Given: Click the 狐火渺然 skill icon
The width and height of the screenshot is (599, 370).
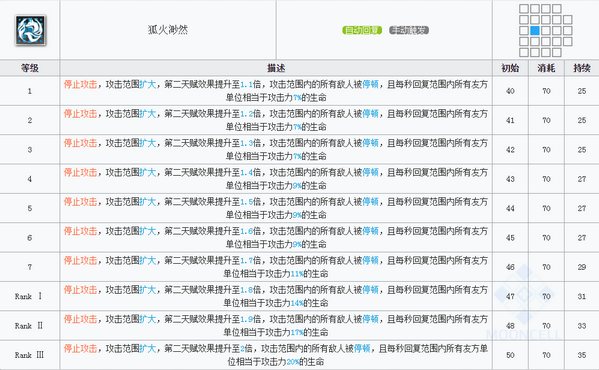Looking at the screenshot, I should pos(31,30).
